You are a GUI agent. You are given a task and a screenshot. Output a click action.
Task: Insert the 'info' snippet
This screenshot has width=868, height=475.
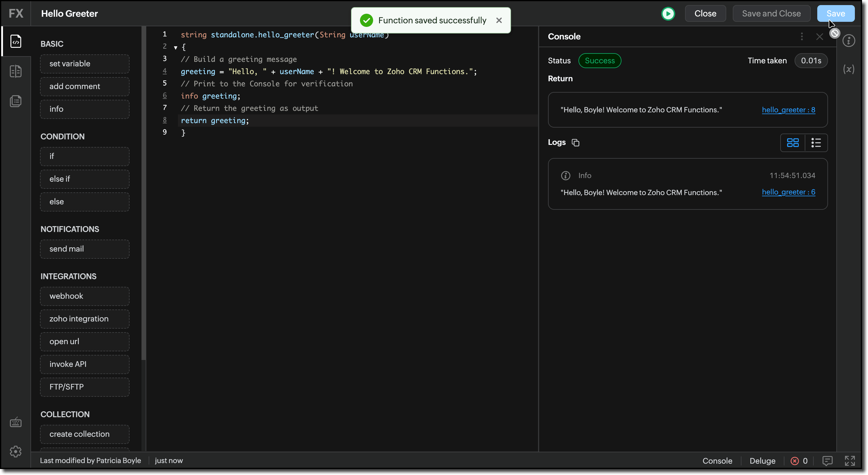[x=84, y=109]
